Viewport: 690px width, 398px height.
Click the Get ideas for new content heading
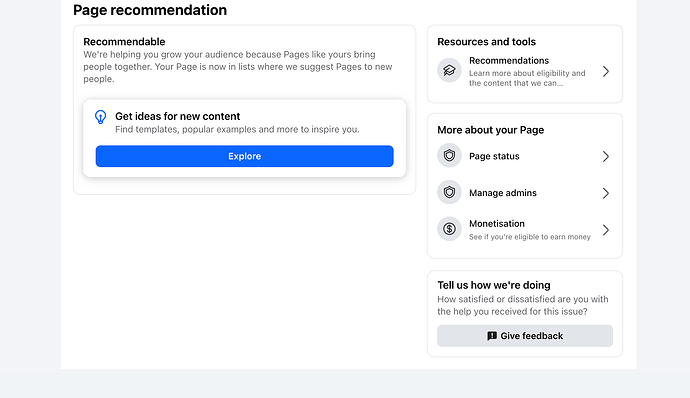coord(178,116)
